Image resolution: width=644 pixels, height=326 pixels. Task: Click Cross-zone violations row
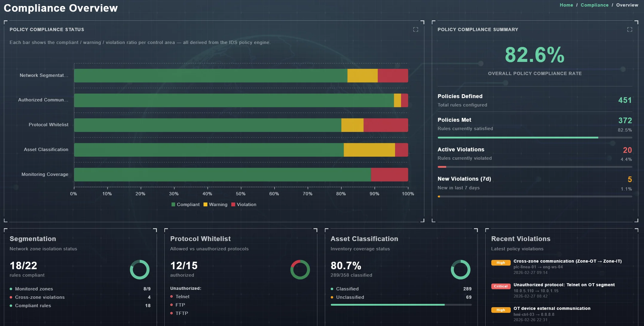(80, 297)
